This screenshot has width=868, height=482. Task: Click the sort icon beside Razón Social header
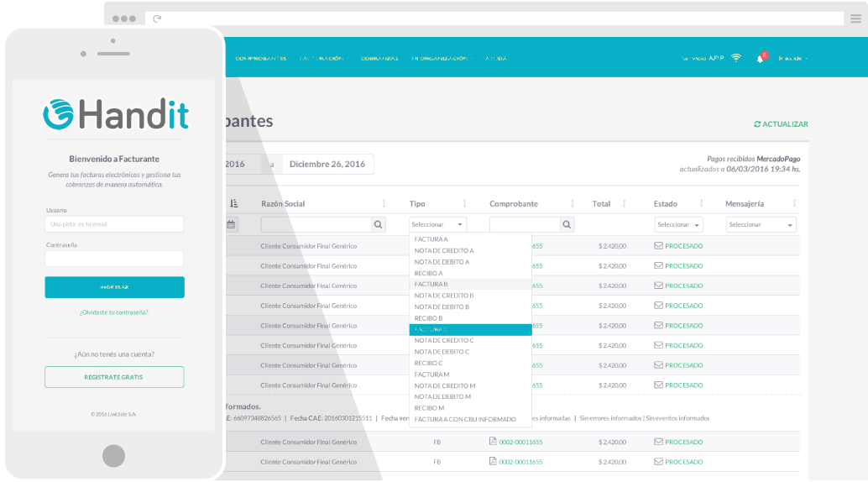384,203
